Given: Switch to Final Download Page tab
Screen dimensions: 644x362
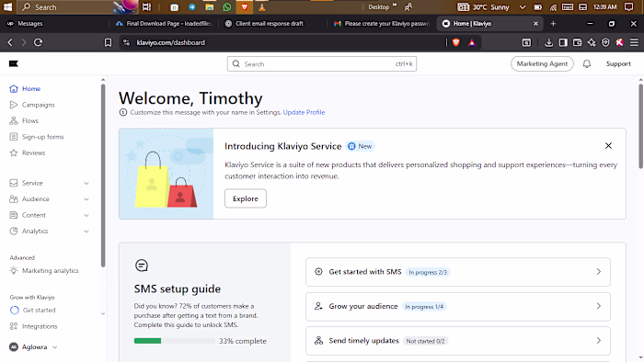Looking at the screenshot, I should [x=165, y=24].
